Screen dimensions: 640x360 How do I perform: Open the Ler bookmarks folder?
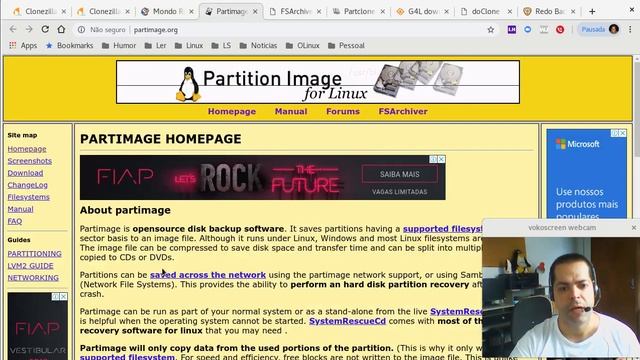156,45
